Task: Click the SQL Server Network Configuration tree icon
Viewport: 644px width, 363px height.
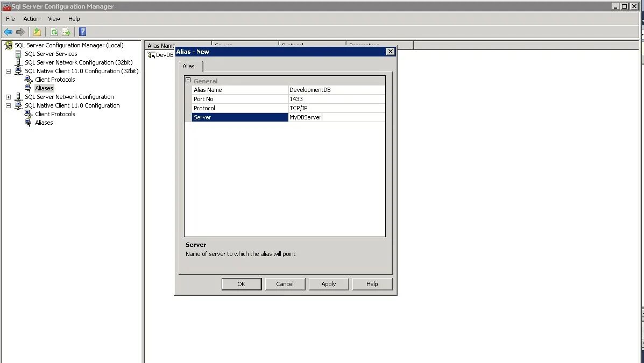Action: [x=18, y=97]
